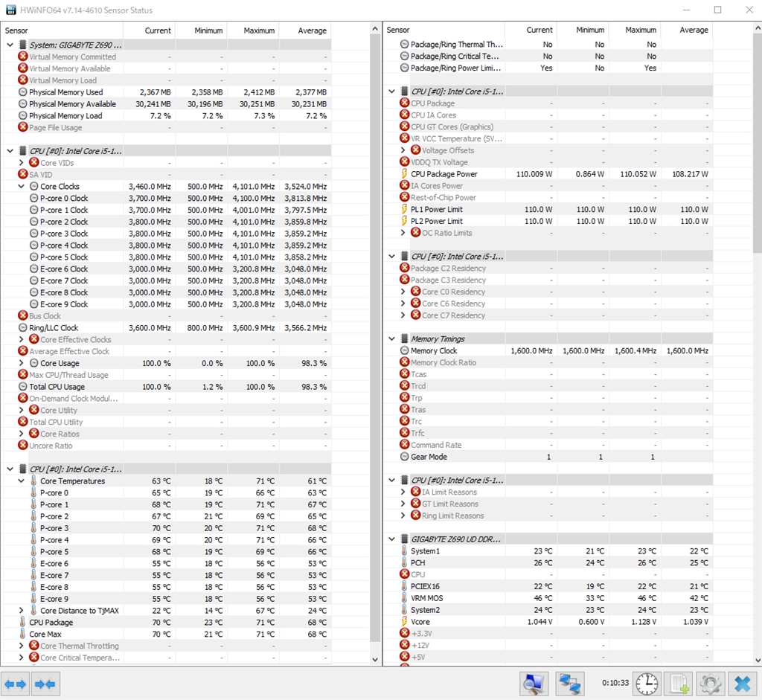The height and width of the screenshot is (700, 762).
Task: Select the E-core 9 temperature row
Action: [166, 599]
